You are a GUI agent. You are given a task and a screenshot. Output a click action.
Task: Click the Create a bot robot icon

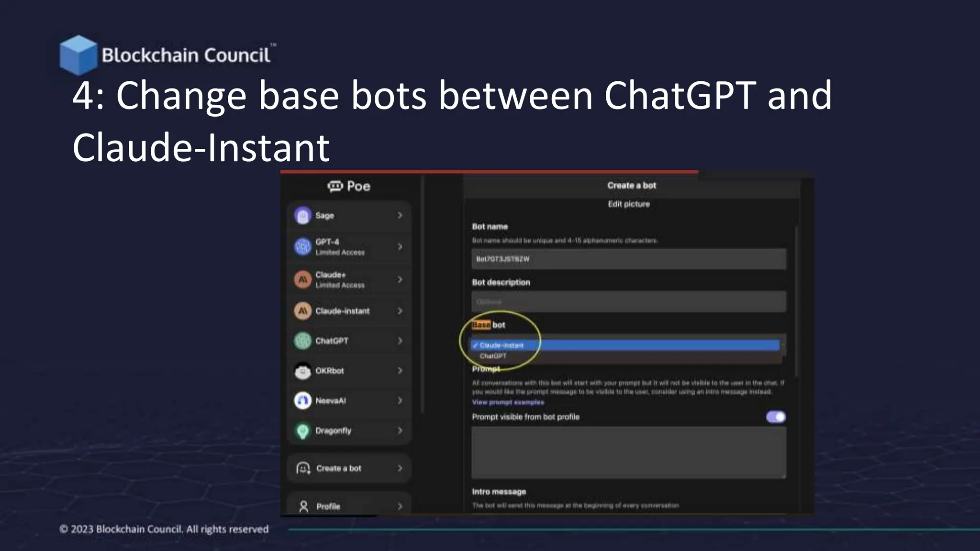point(303,468)
